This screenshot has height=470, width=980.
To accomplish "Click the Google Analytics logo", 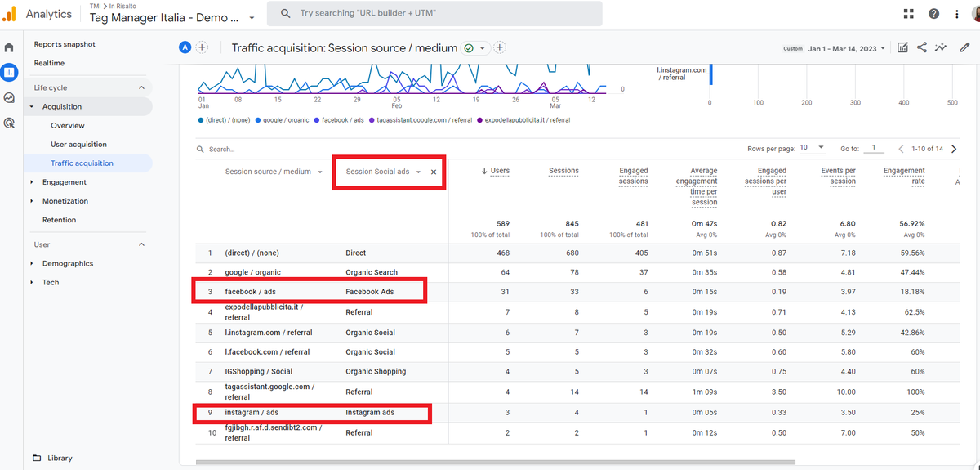I will point(9,14).
